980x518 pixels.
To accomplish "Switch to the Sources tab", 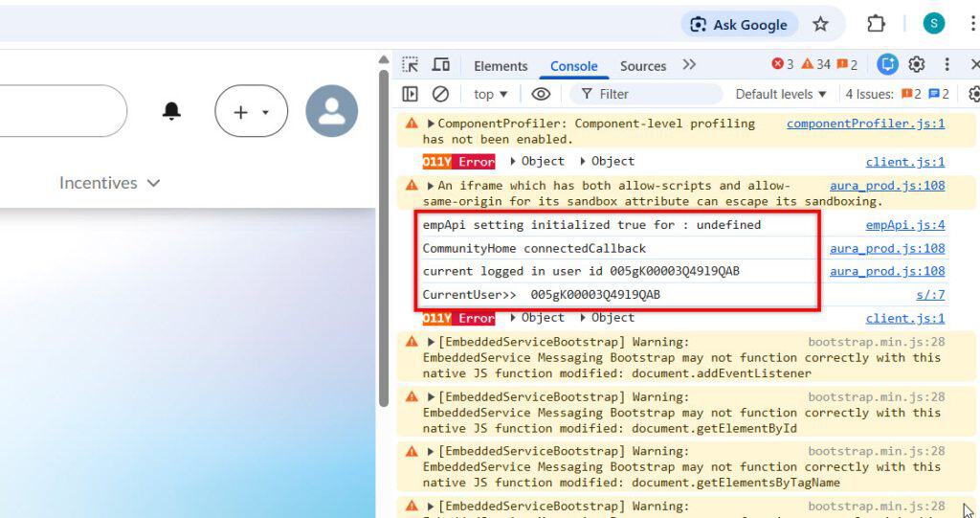I will [642, 66].
